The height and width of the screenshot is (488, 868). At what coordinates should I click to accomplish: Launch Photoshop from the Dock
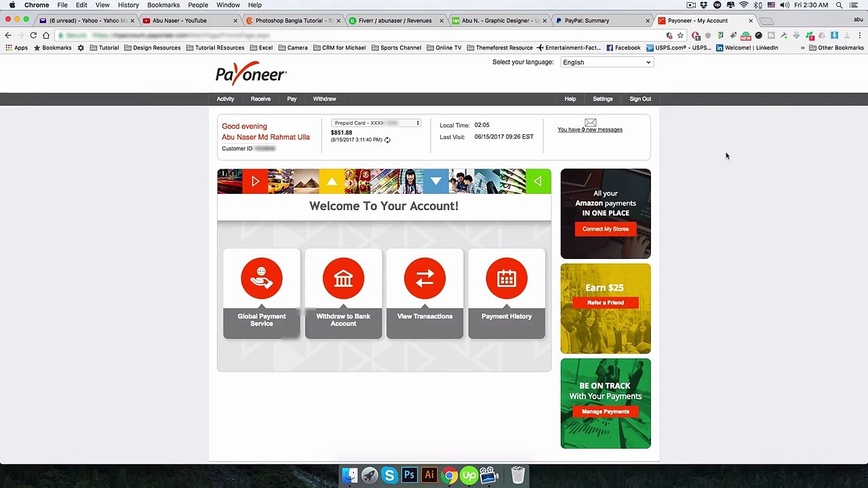pyautogui.click(x=409, y=475)
